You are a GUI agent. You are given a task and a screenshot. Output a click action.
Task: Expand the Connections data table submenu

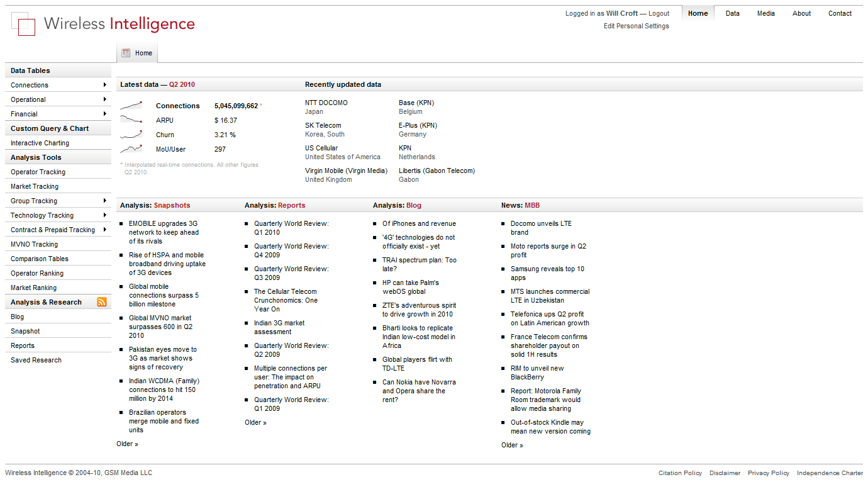coord(104,85)
